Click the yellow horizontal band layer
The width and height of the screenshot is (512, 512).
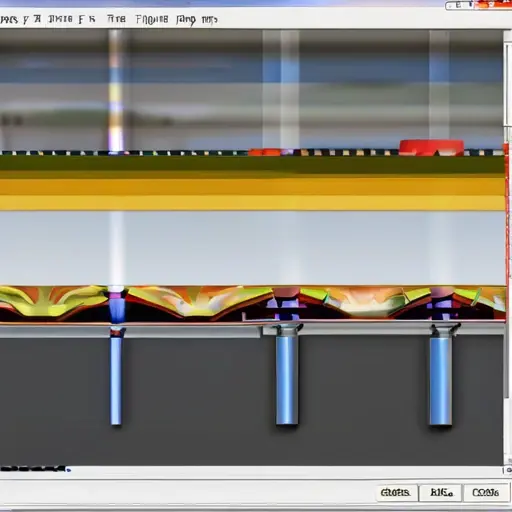pos(252,194)
